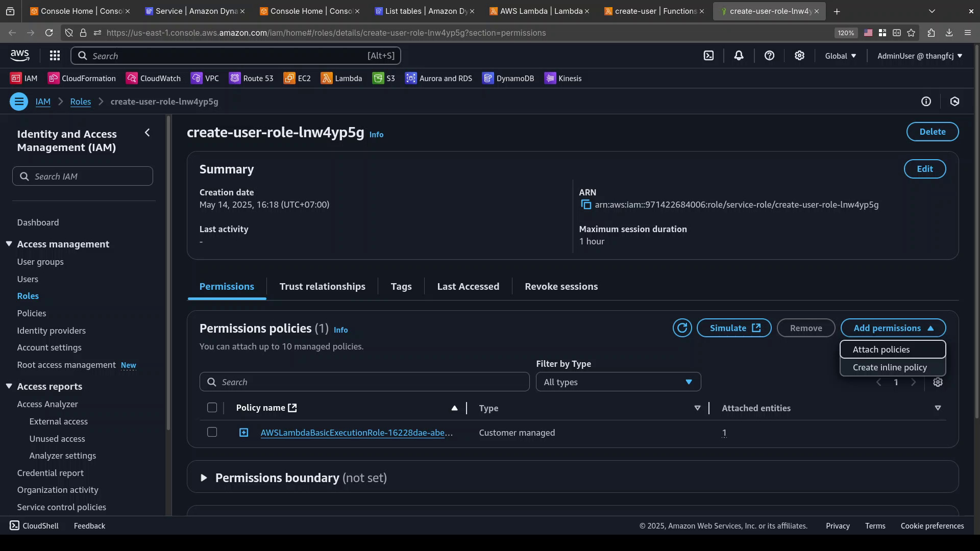This screenshot has height=551, width=980.
Task: Open the Aurora and RDS shortcut
Action: coord(439,78)
